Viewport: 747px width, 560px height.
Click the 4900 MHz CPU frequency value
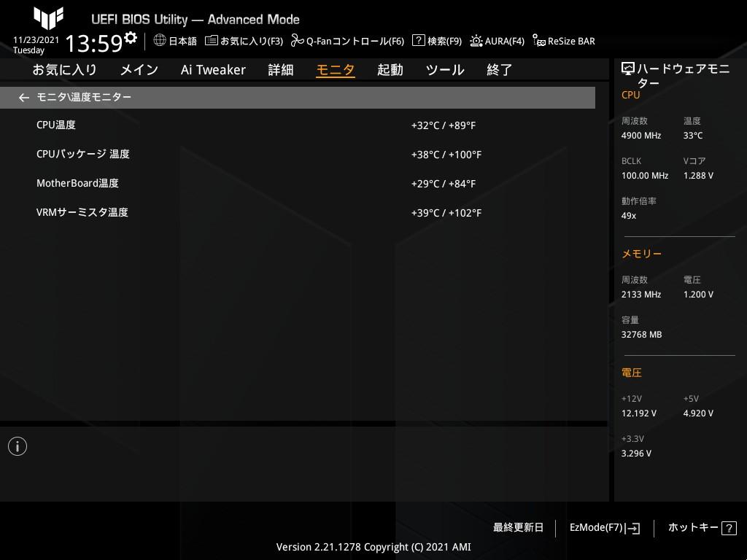(x=641, y=136)
